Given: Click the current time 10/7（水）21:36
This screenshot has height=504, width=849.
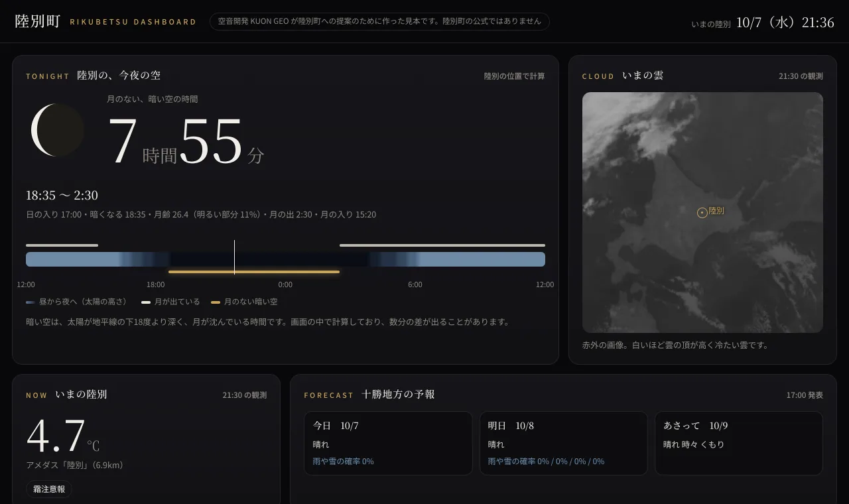Looking at the screenshot, I should (785, 23).
